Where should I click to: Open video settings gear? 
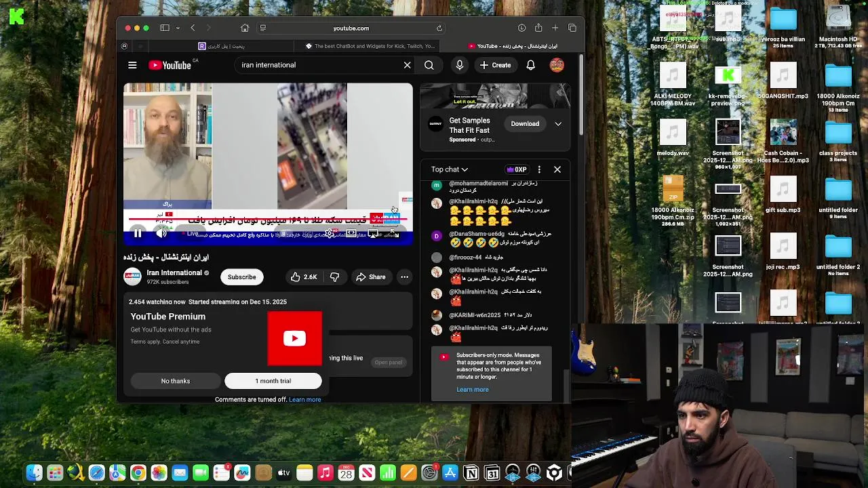(x=330, y=234)
